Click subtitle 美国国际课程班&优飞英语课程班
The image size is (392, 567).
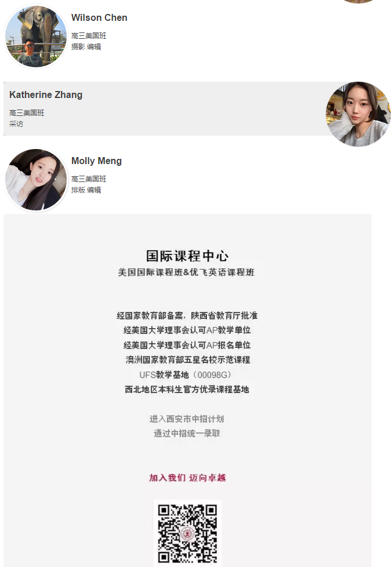coord(186,272)
